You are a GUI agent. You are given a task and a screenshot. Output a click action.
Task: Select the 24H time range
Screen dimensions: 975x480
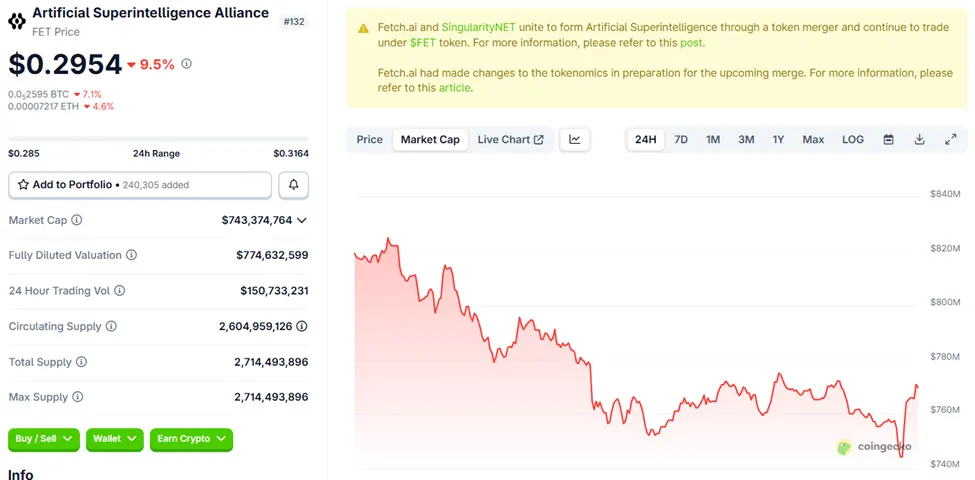click(x=646, y=140)
